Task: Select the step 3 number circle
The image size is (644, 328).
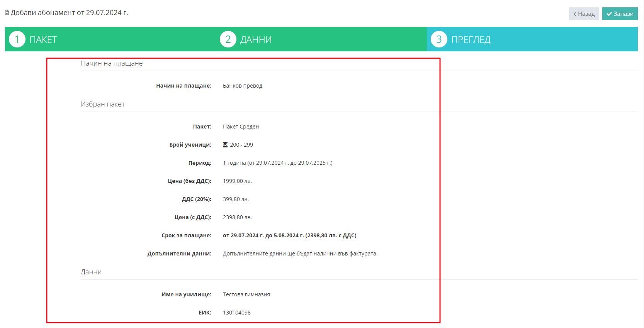Action: click(x=439, y=39)
